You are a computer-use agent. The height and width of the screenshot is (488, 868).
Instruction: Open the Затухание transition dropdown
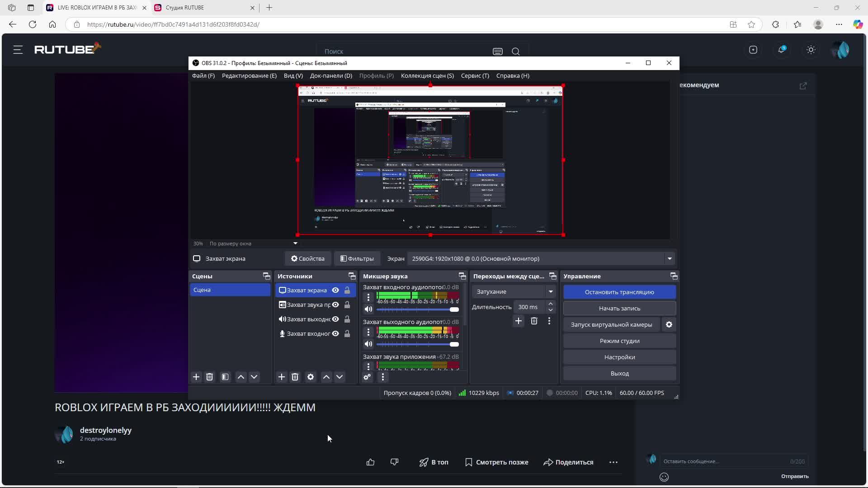tap(514, 291)
